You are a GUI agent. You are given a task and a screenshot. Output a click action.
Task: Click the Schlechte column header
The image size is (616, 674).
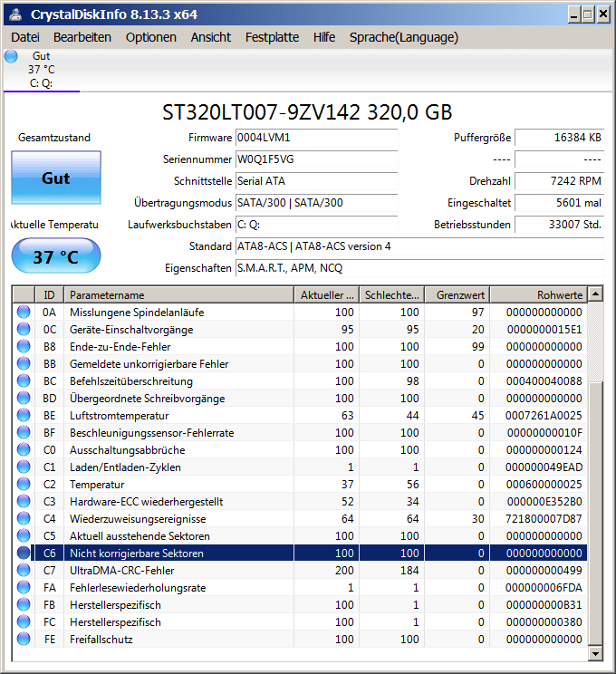click(x=392, y=295)
